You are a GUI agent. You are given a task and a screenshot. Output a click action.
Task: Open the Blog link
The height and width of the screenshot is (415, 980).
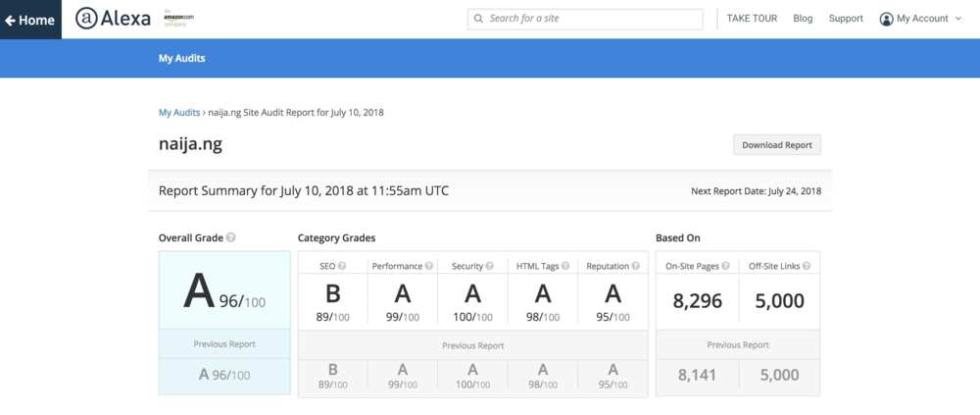tap(804, 19)
